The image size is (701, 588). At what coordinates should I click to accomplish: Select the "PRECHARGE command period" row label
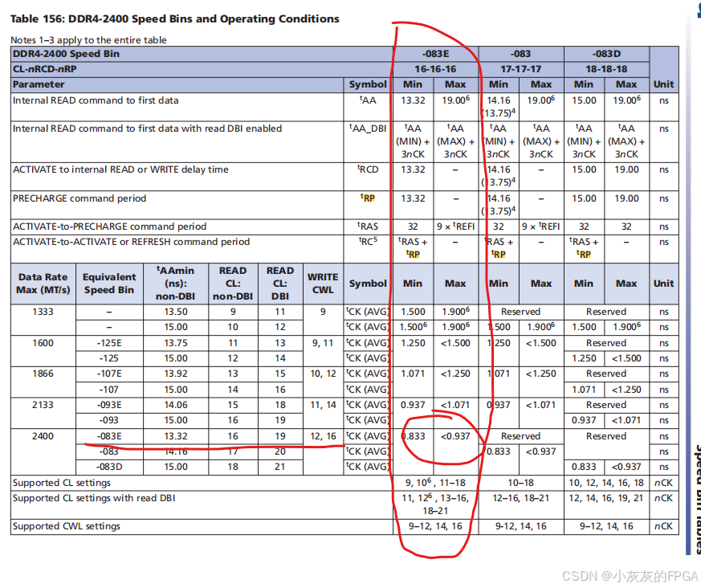click(79, 198)
